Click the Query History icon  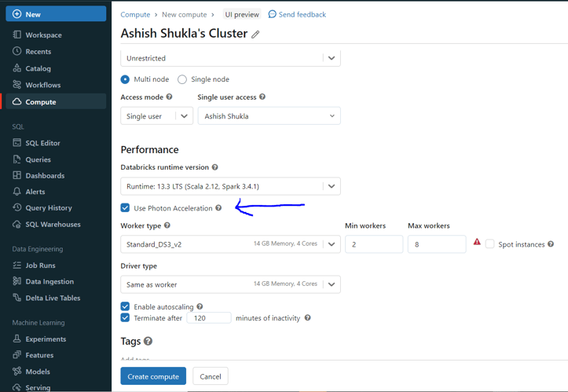coord(16,207)
